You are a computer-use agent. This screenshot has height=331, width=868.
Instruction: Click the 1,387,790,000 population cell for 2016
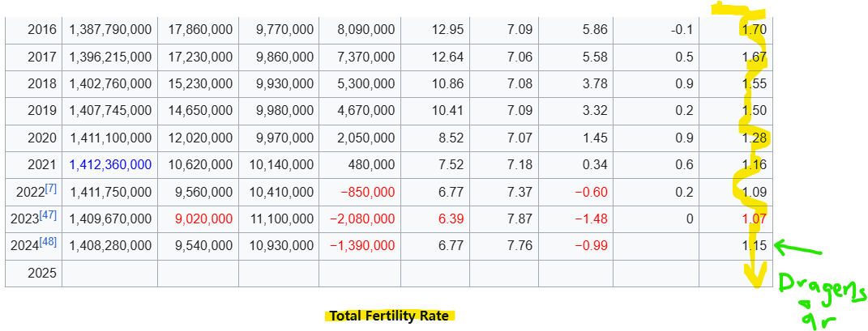coord(110,30)
